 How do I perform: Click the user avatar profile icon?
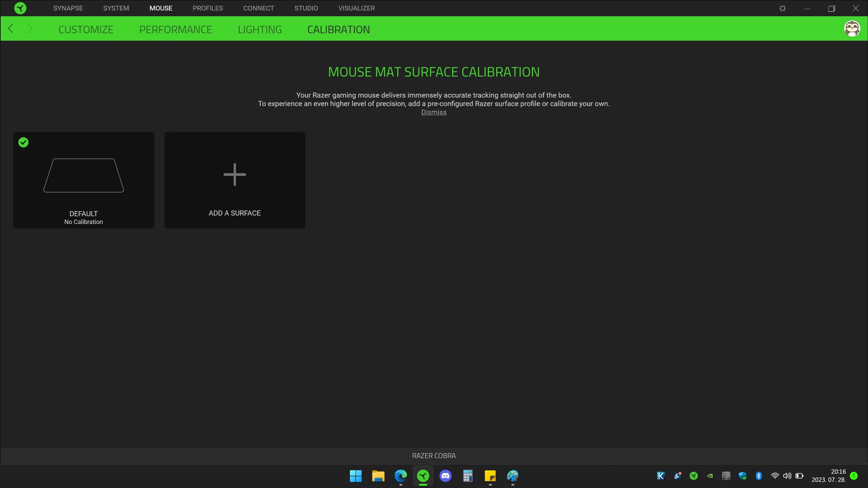[852, 28]
